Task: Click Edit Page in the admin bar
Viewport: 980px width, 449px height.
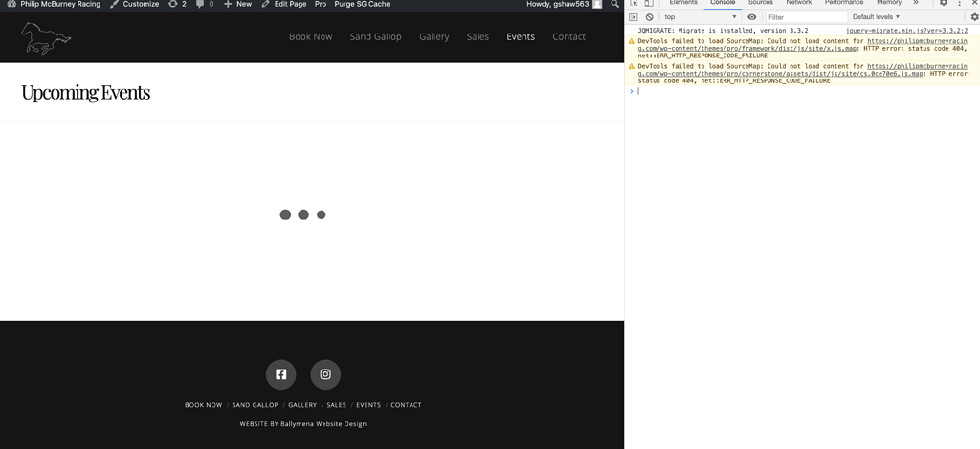Action: [x=285, y=5]
